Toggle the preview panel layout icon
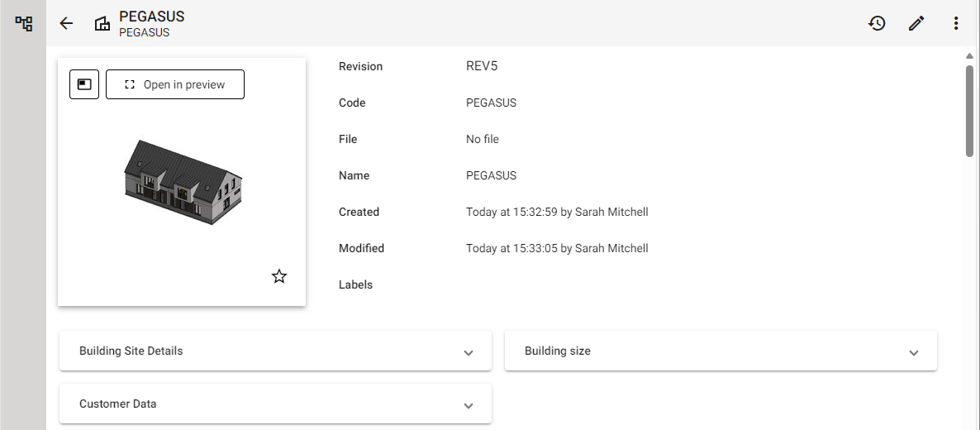 (x=84, y=84)
